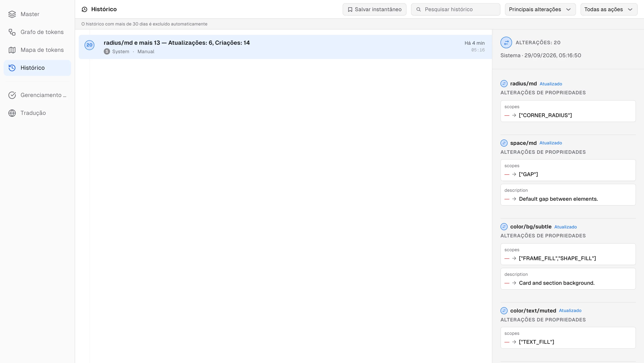Click the Salvar instantâneo button
Image resolution: width=644 pixels, height=363 pixels.
374,9
